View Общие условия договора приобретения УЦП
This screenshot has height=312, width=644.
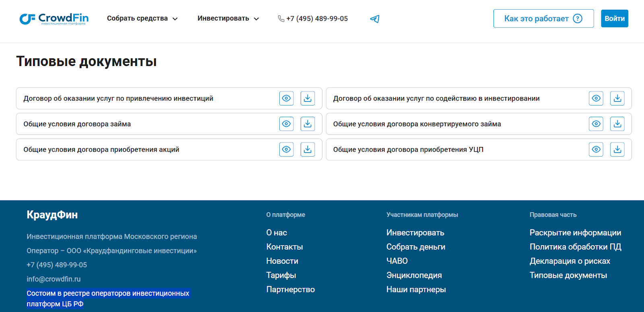(596, 149)
